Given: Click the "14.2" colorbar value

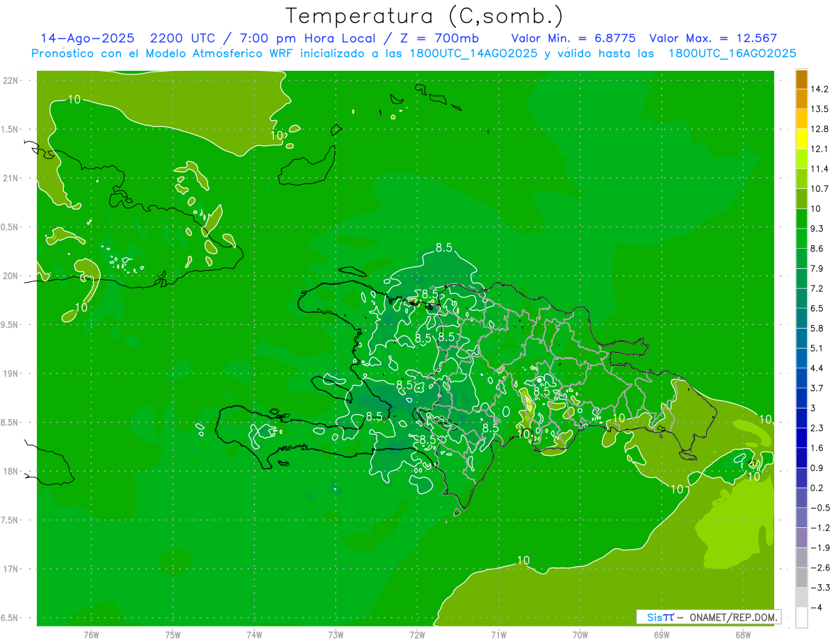Looking at the screenshot, I should click(x=819, y=89).
